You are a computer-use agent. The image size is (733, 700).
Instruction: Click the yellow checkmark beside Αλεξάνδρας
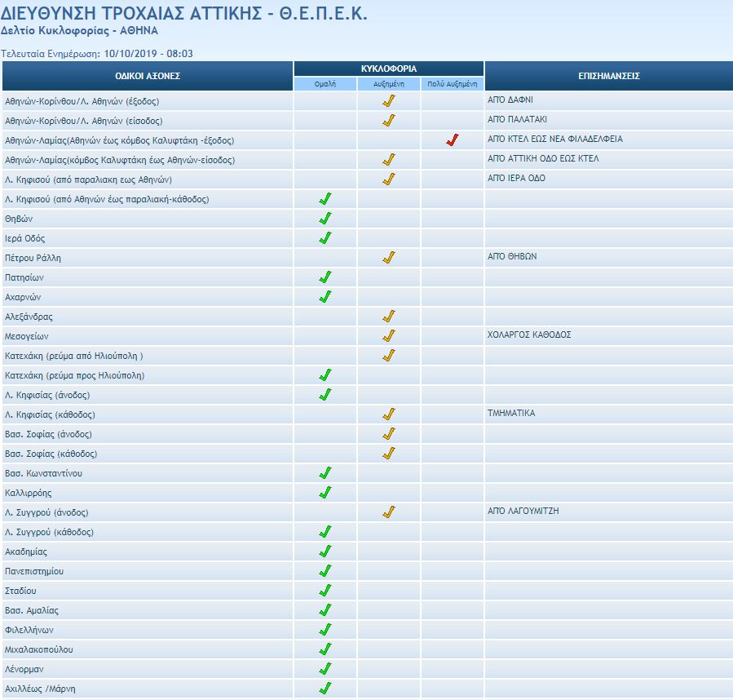pyautogui.click(x=389, y=317)
